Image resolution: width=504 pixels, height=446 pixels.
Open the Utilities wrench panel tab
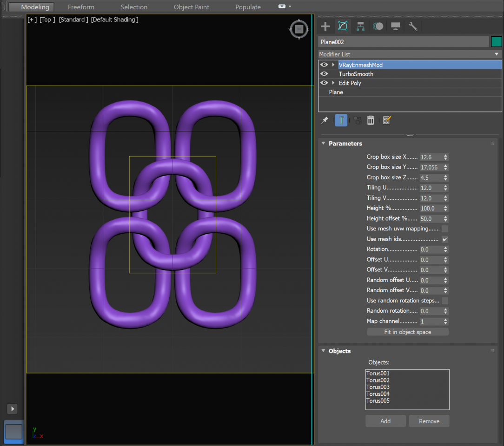(x=413, y=26)
